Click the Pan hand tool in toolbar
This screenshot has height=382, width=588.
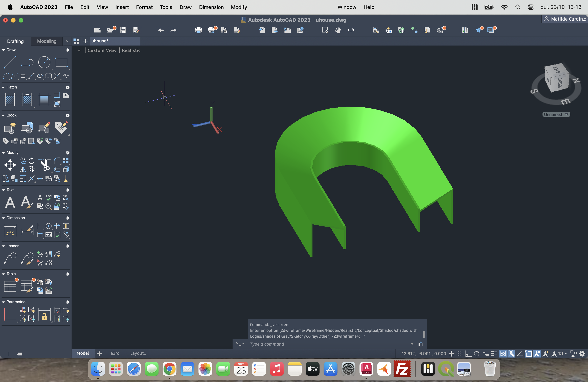point(338,30)
